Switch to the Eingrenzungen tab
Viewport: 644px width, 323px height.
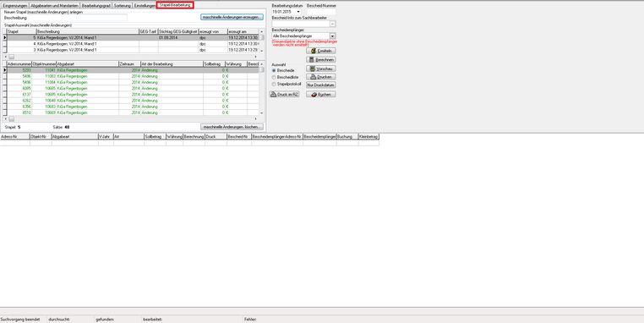pos(15,6)
